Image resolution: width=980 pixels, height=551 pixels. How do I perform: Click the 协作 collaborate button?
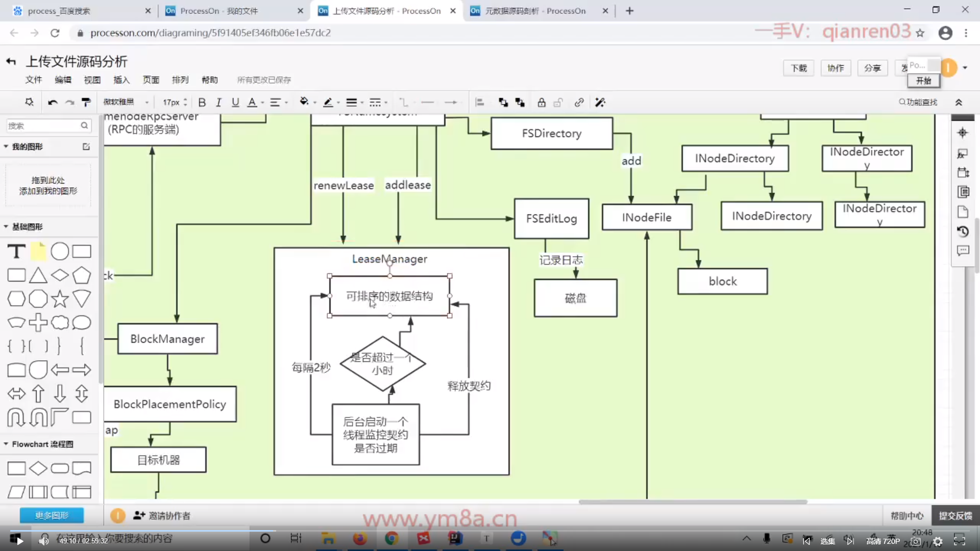coord(836,68)
